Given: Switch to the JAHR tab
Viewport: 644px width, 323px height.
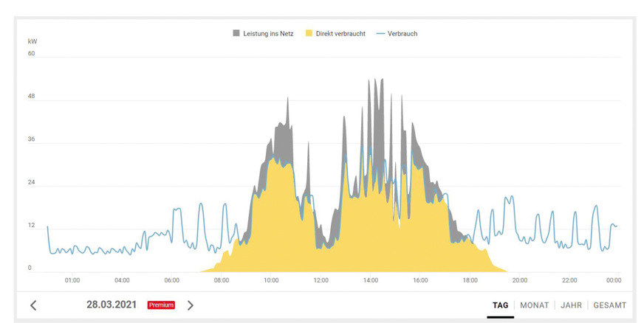Looking at the screenshot, I should click(x=571, y=305).
